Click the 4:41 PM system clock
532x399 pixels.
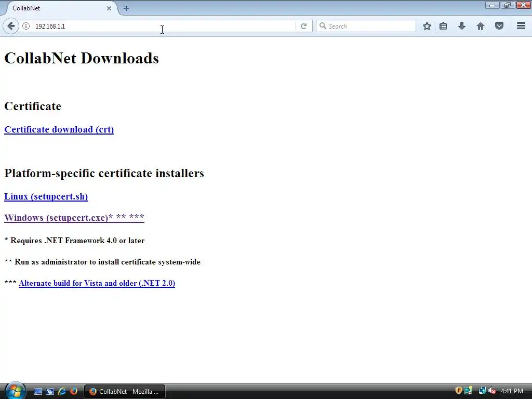pos(512,391)
